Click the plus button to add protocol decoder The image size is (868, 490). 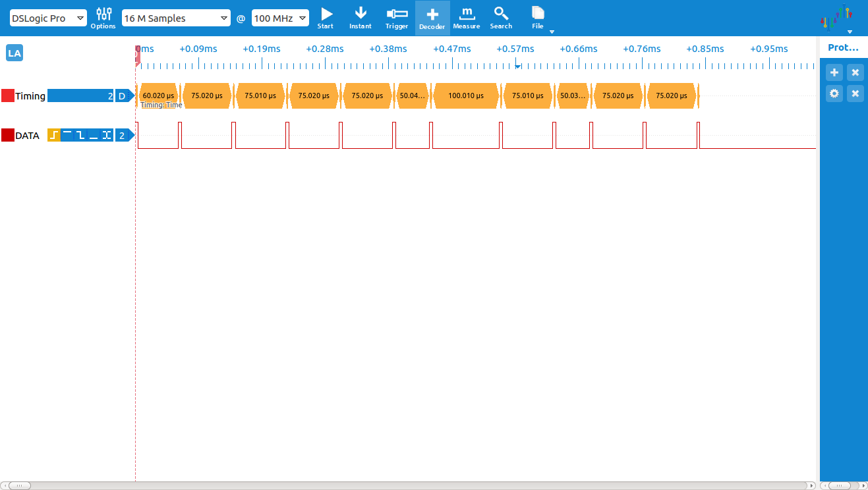tap(834, 72)
